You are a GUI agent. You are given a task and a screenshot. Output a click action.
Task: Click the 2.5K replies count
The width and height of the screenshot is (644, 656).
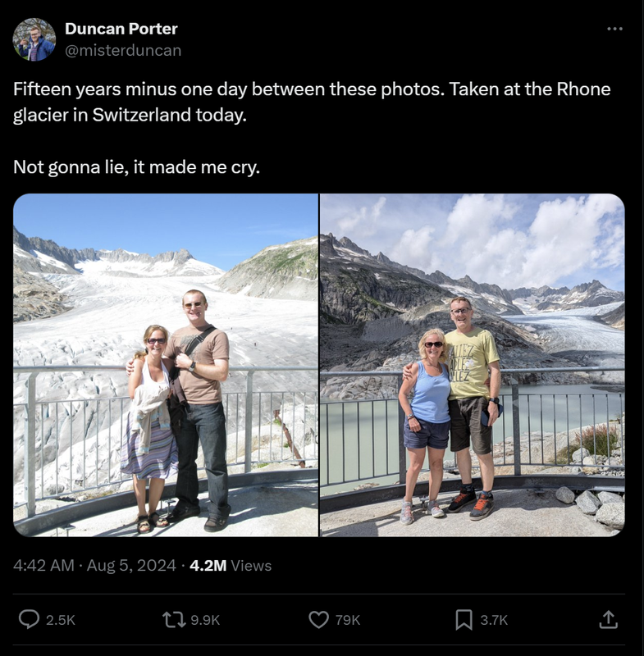pyautogui.click(x=61, y=620)
